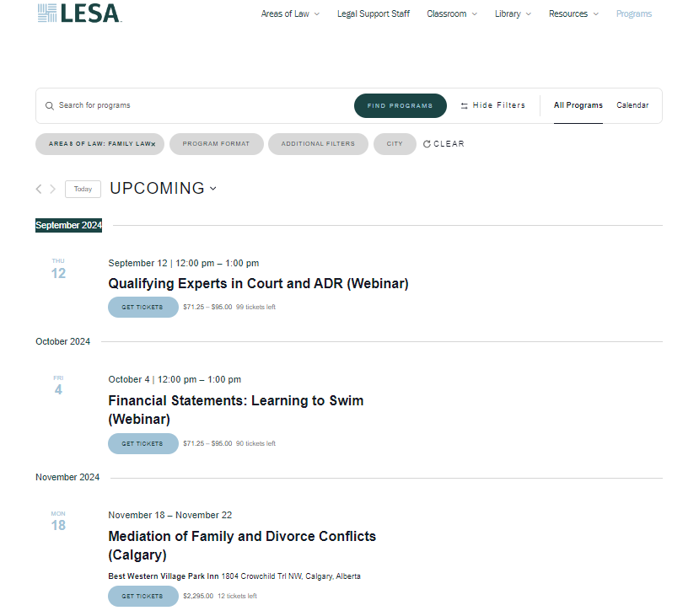Remove the Family Law filter x
The height and width of the screenshot is (616, 699).
(153, 144)
